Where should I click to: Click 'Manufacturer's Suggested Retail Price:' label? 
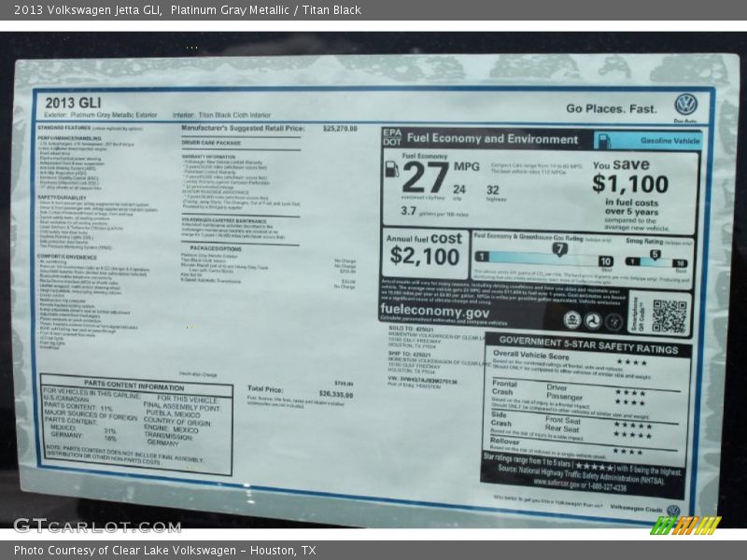point(243,128)
